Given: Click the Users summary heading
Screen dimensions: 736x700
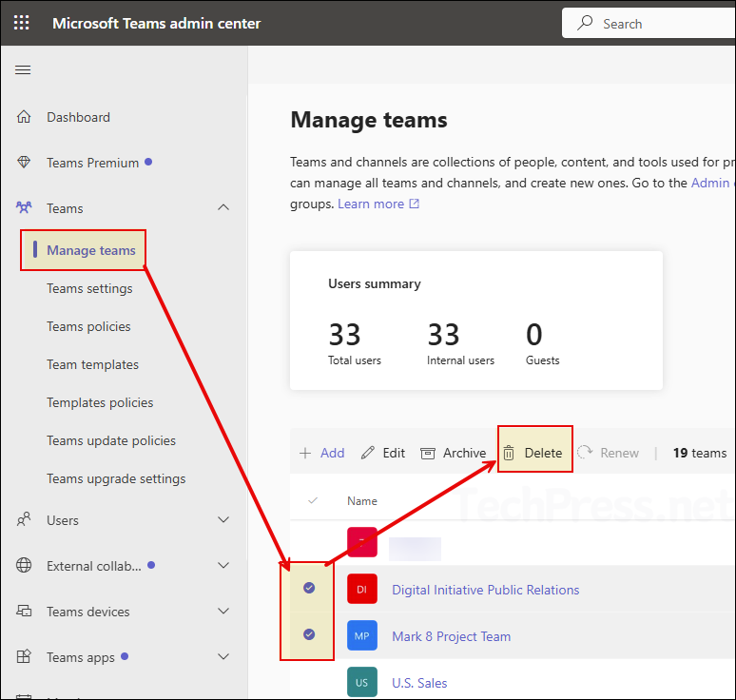Looking at the screenshot, I should pos(374,283).
